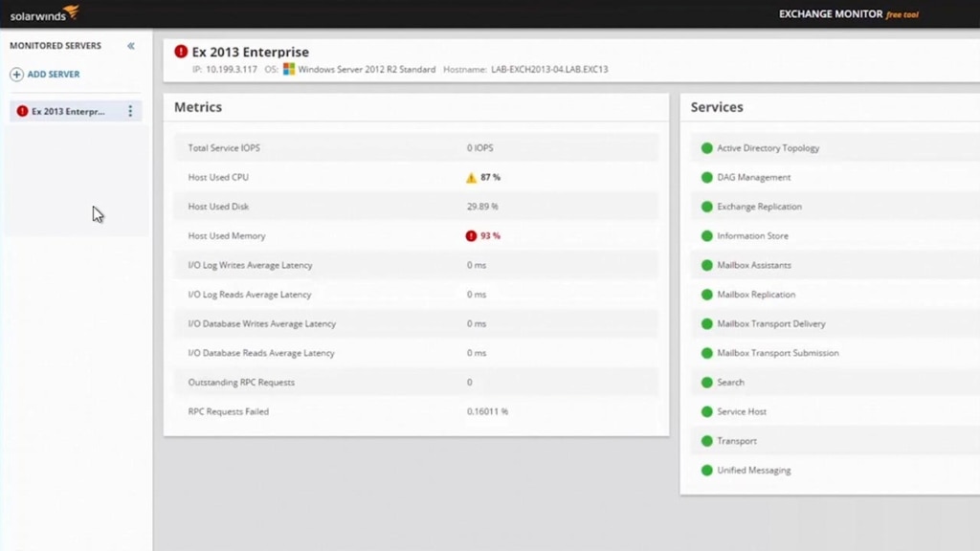The image size is (980, 551).
Task: Select Ex 2013 Enterpr in the server list
Action: tap(67, 111)
